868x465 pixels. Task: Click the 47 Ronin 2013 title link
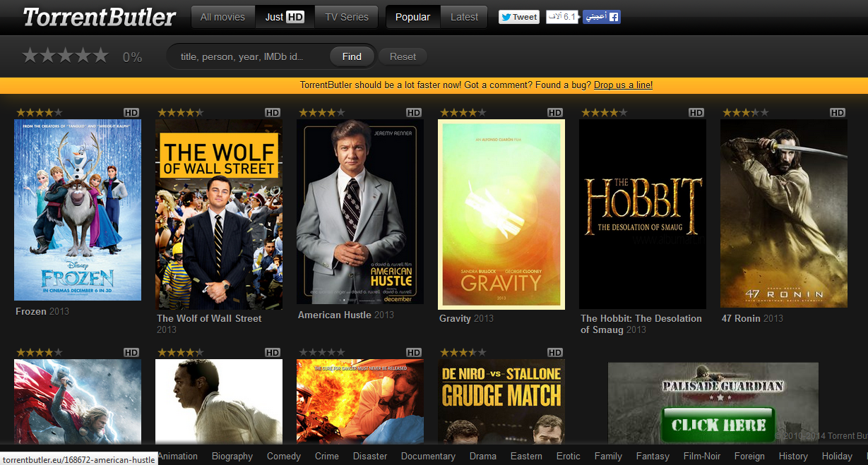click(x=752, y=318)
